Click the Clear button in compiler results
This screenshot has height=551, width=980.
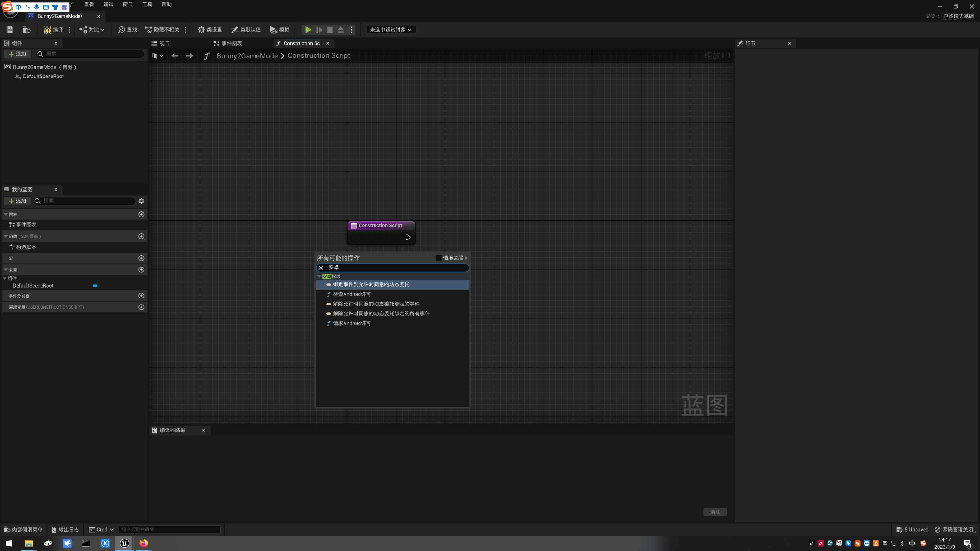715,512
